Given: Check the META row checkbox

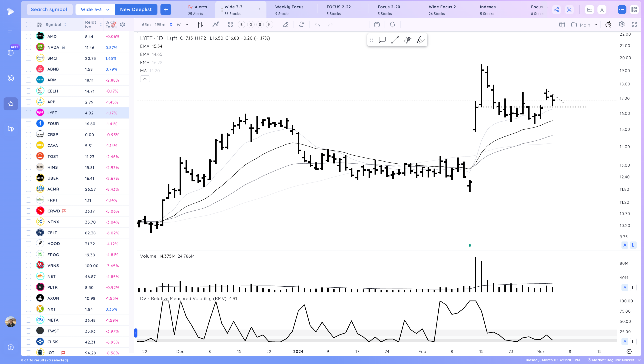Looking at the screenshot, I should 28,320.
